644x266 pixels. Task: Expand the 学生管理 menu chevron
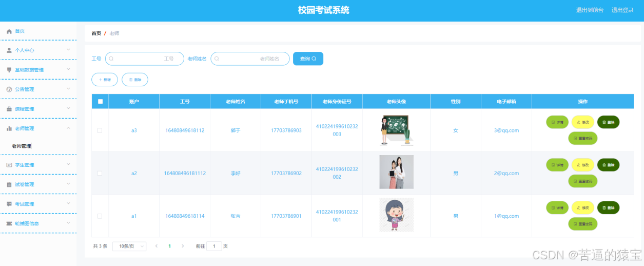69,164
